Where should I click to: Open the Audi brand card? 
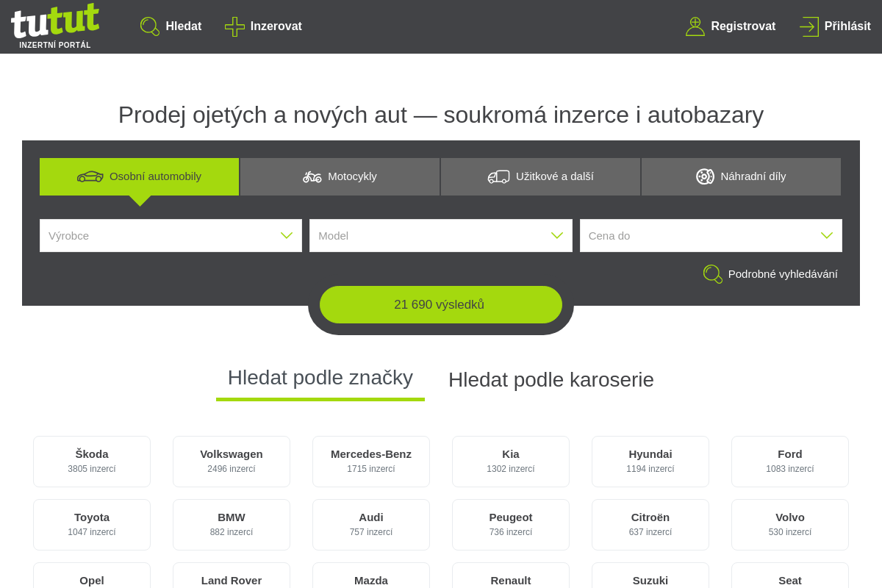[371, 525]
